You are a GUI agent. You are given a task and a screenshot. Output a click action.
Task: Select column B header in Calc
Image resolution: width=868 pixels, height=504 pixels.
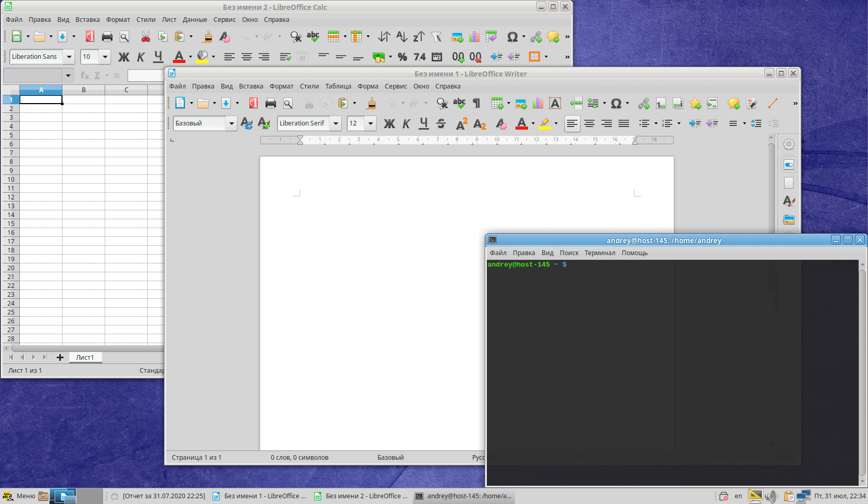click(x=83, y=90)
